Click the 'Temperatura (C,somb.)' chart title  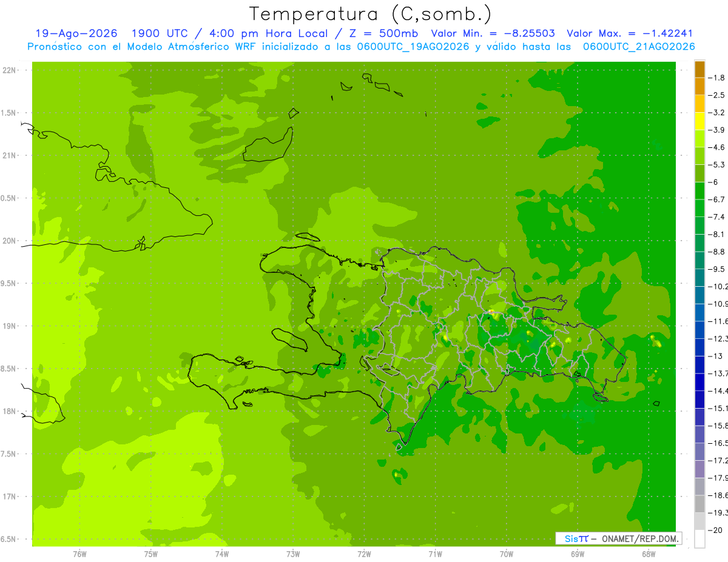[x=371, y=15]
